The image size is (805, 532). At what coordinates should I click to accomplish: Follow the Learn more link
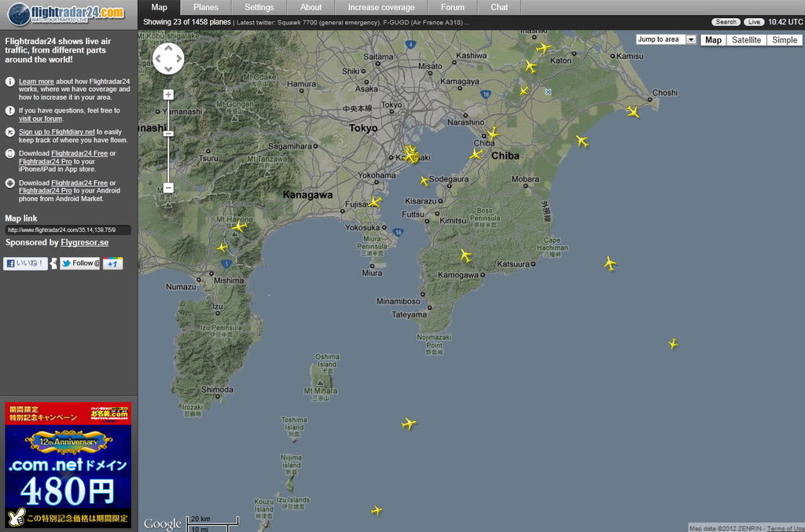36,81
